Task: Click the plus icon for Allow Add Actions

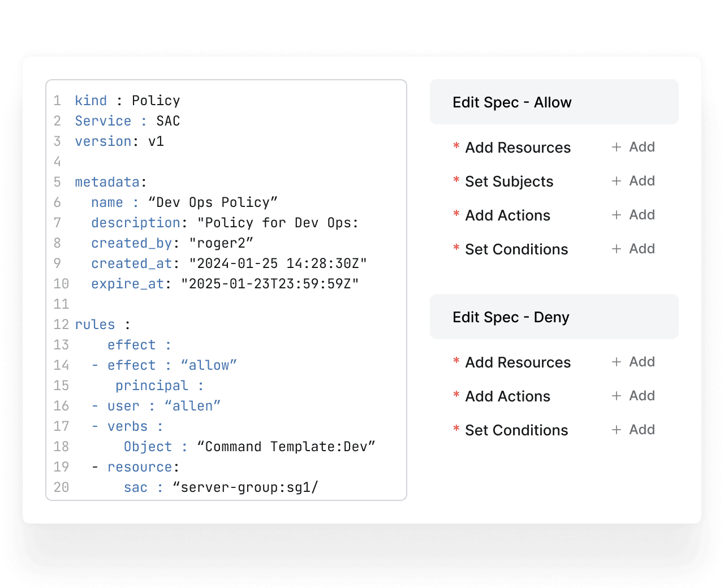Action: click(617, 215)
